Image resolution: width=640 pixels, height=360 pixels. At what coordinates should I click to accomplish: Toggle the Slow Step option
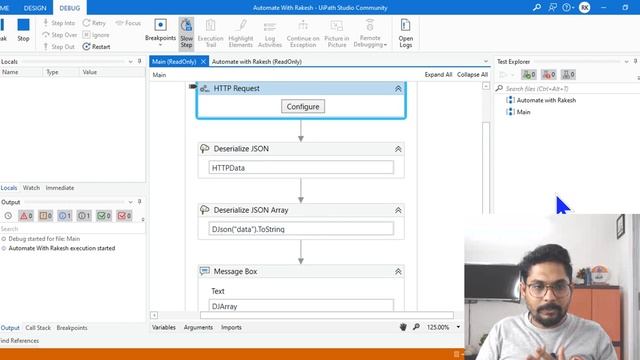point(187,33)
